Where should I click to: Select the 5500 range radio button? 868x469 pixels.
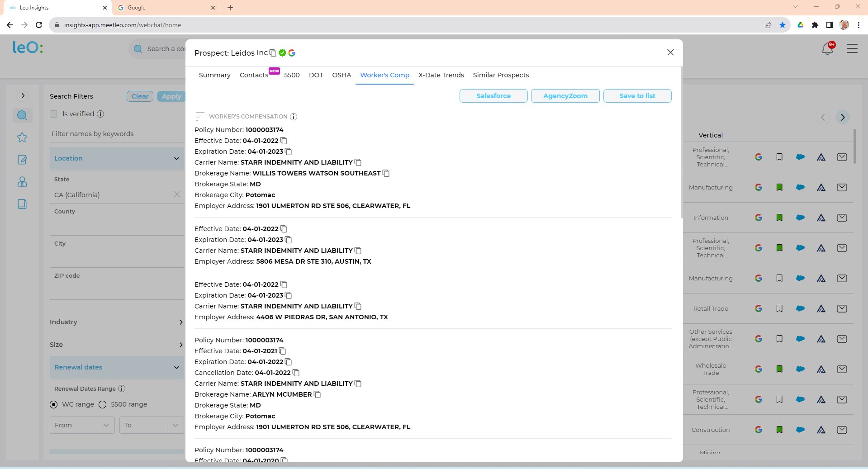[x=103, y=404]
